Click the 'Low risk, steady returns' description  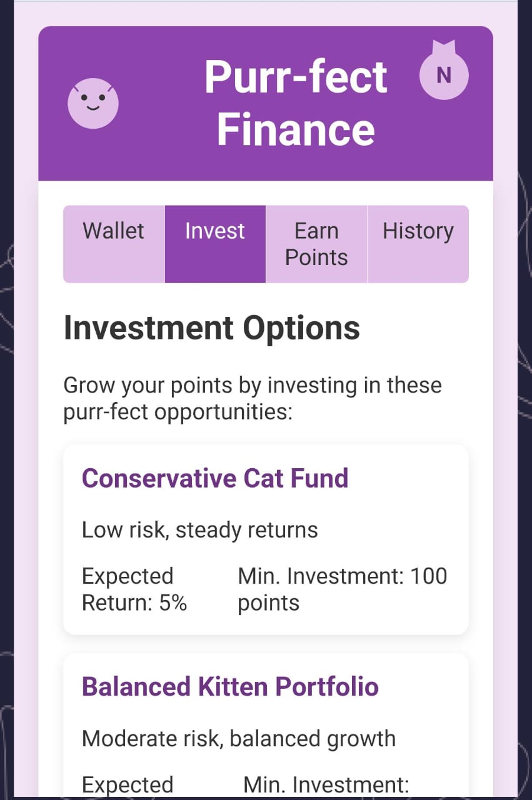199,530
